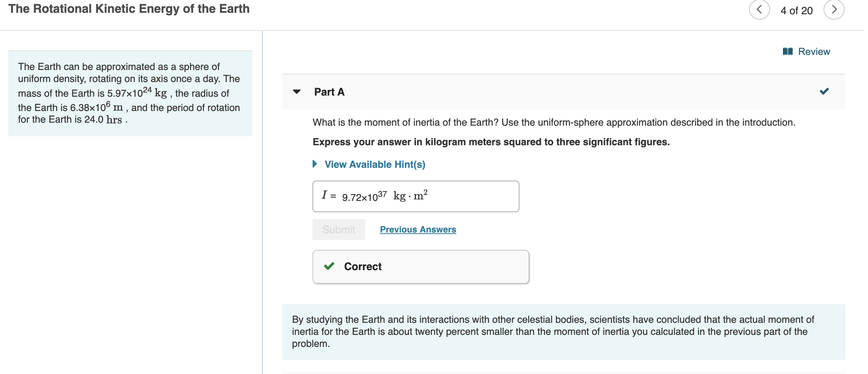Collapse Part A with the disclosure triangle

(297, 92)
